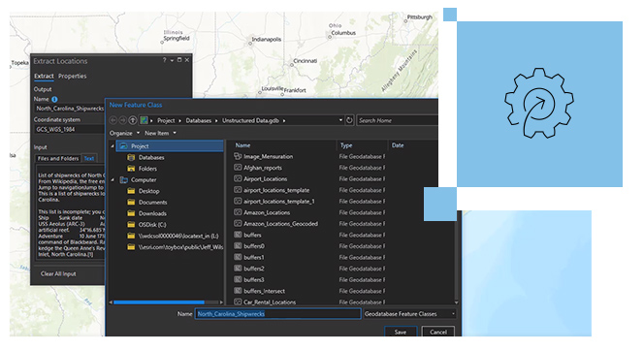The height and width of the screenshot is (350, 644).
Task: Click the OSDisk (C:) drive icon
Action: [131, 225]
